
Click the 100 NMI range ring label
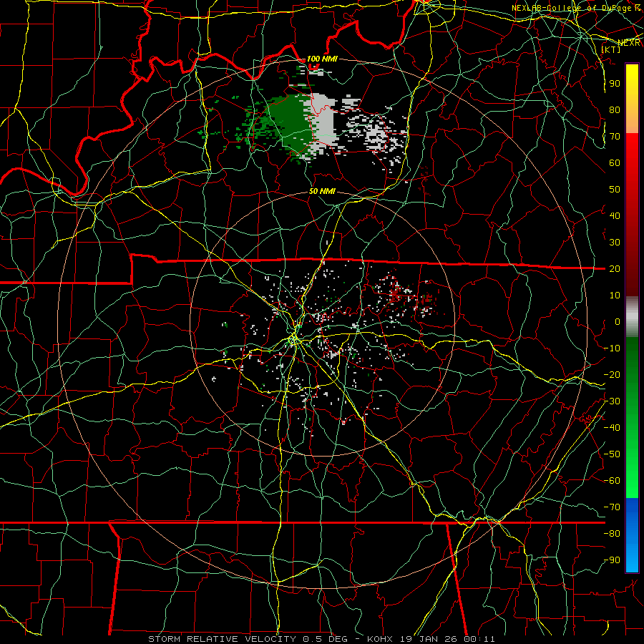tap(322, 59)
